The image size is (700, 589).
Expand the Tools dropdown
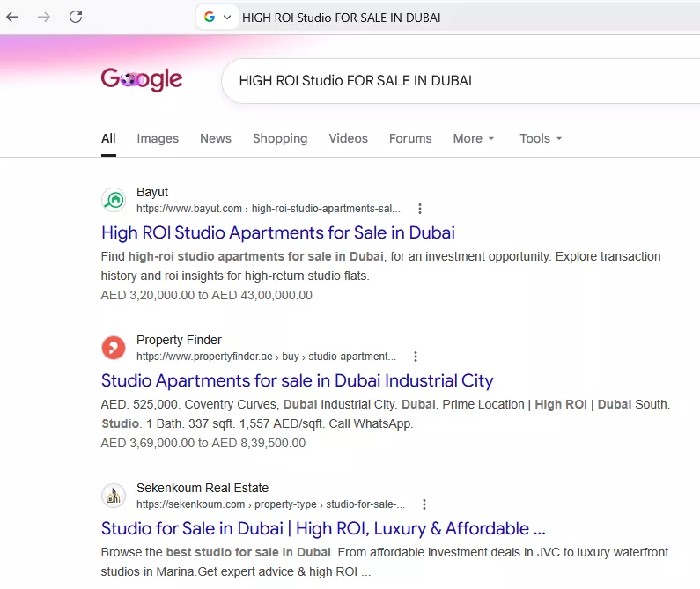click(x=541, y=138)
